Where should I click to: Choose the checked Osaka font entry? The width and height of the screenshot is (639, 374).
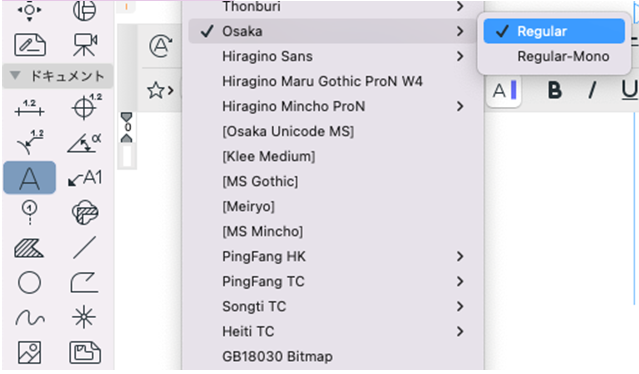332,31
